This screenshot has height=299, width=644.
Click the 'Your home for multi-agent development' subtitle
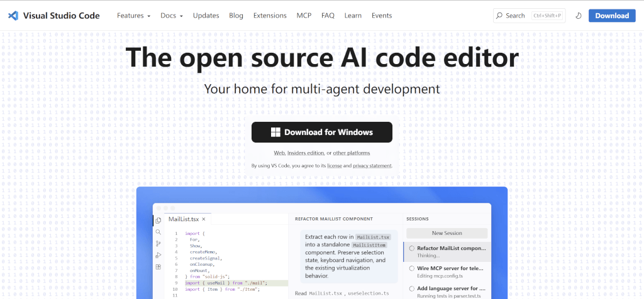[322, 89]
